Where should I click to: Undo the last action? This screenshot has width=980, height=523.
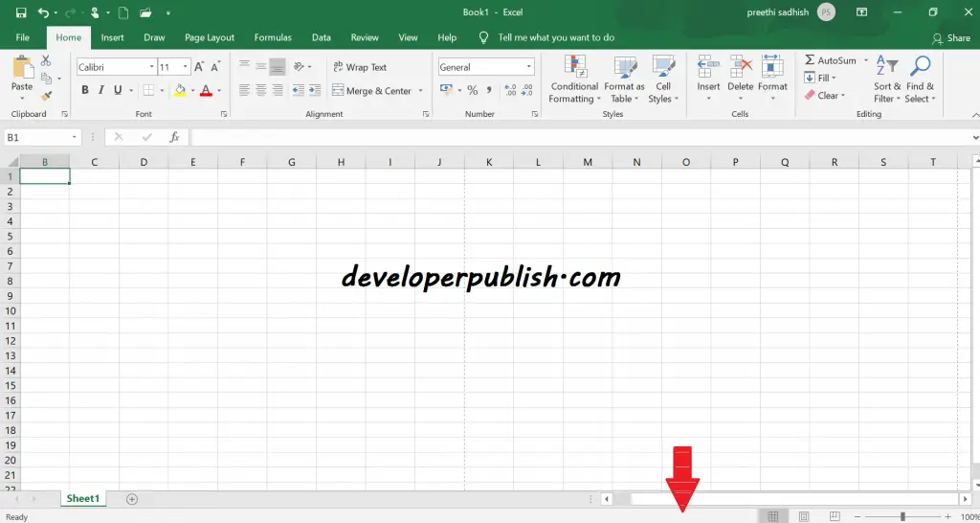[42, 12]
